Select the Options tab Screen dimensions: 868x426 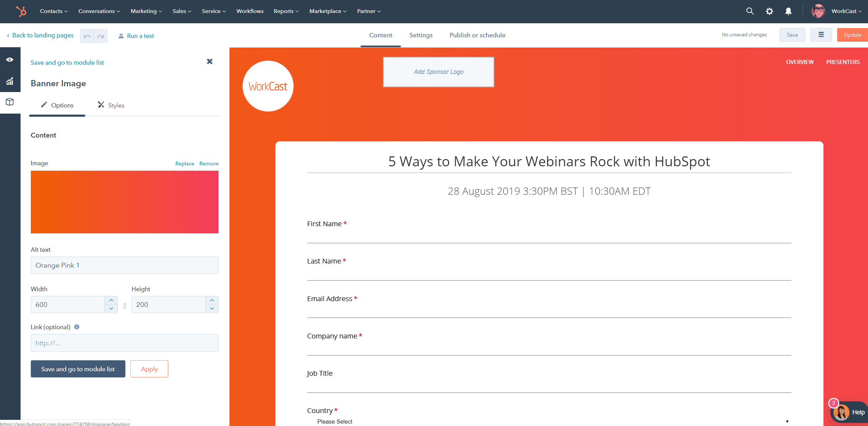click(57, 105)
